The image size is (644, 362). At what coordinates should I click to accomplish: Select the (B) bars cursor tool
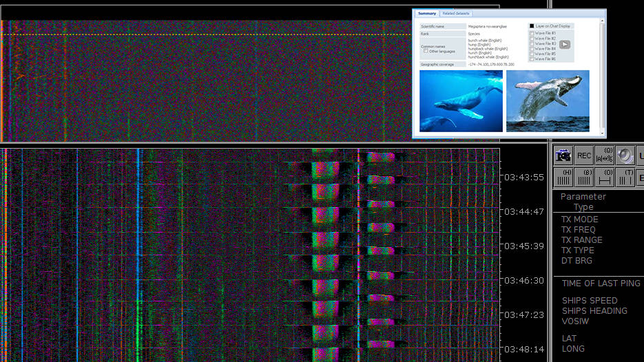(x=583, y=178)
